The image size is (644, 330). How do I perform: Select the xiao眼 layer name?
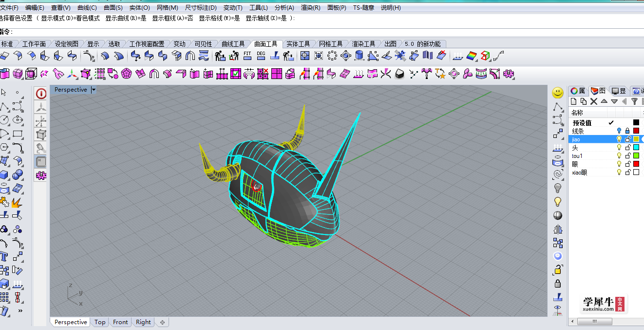click(x=580, y=173)
